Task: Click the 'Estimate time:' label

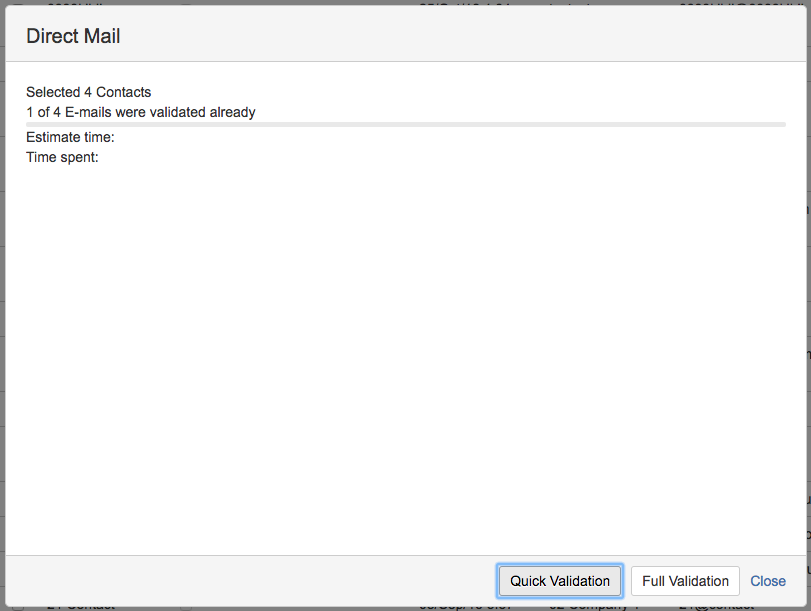Action: 70,137
